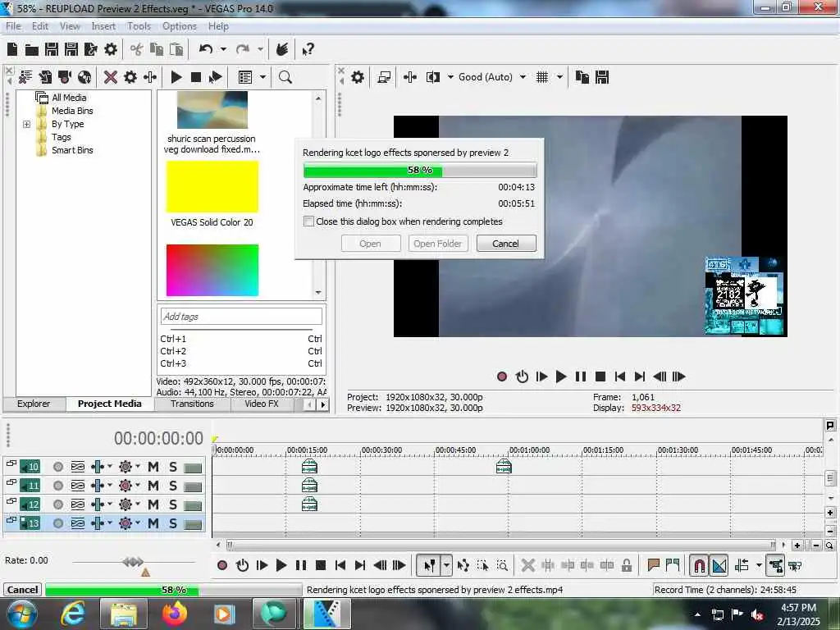
Task: Open a project with the folder icon
Action: click(x=32, y=50)
